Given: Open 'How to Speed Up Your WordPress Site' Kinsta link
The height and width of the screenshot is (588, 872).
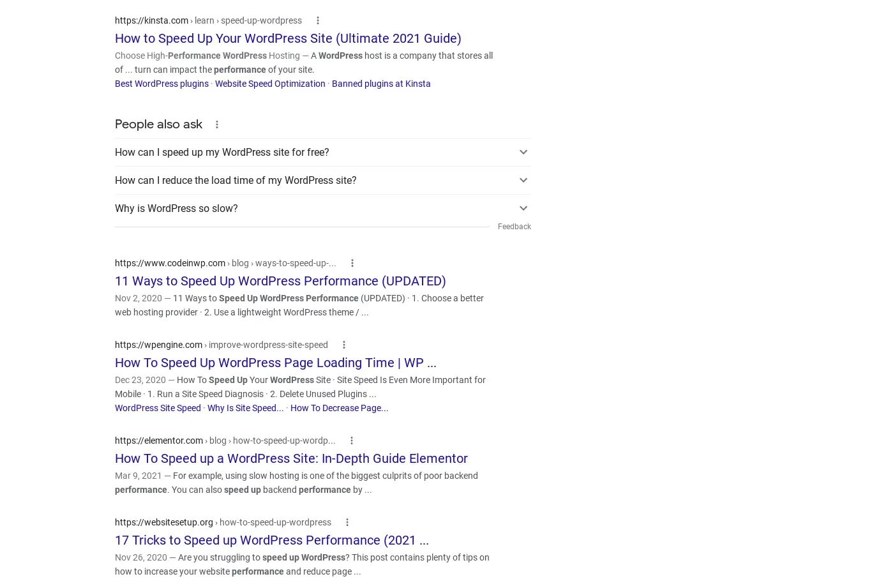Looking at the screenshot, I should (288, 38).
